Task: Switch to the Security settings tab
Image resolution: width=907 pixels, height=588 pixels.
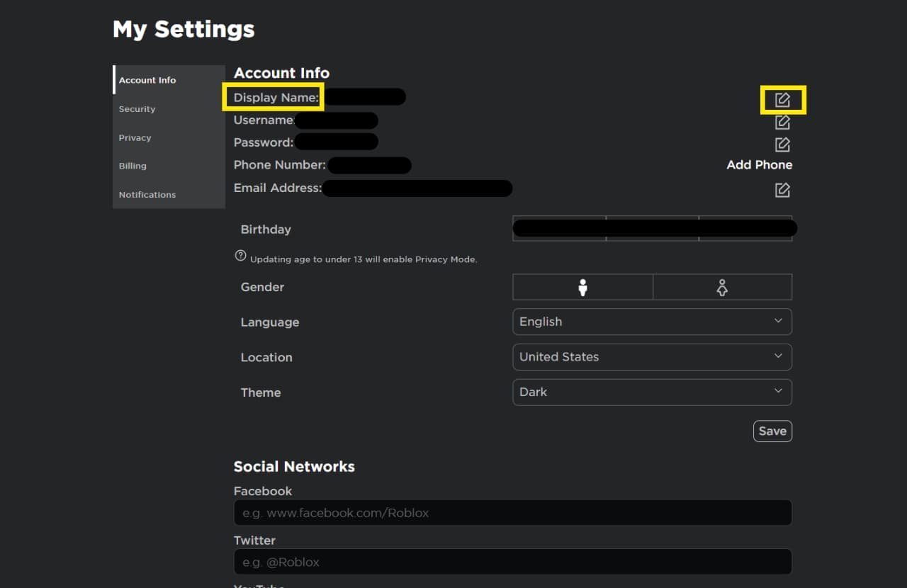Action: tap(137, 109)
